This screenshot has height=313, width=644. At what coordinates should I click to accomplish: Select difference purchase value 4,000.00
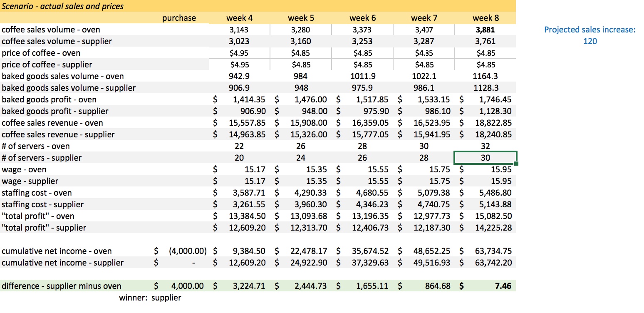point(188,286)
